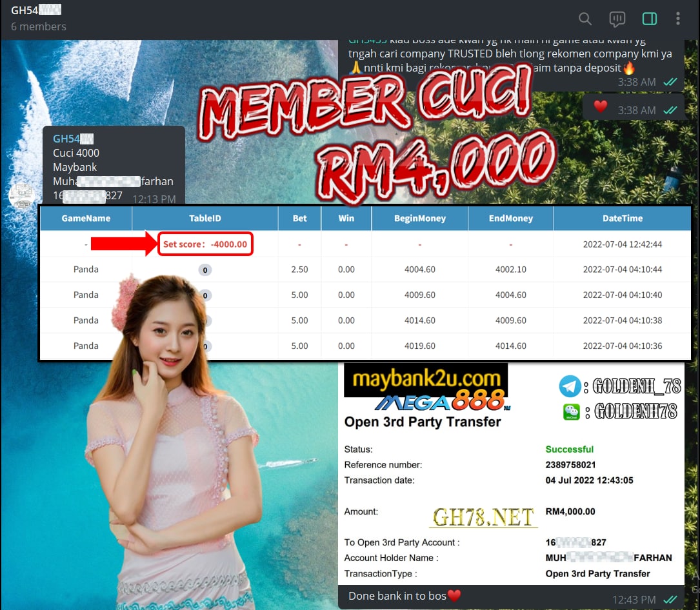Click the BeginMoney column header
Viewport: 700px width, 610px height.
[419, 218]
